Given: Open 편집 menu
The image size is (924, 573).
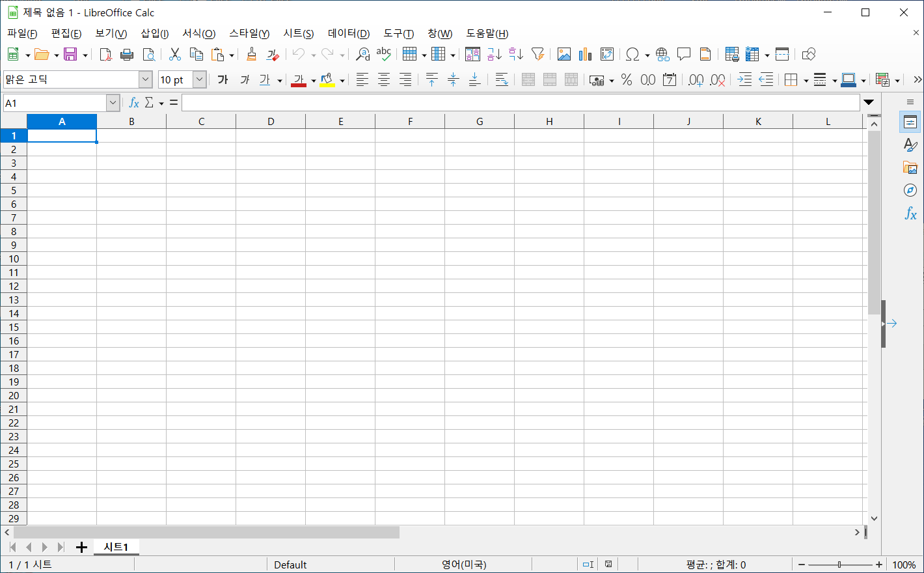Looking at the screenshot, I should pyautogui.click(x=66, y=34).
